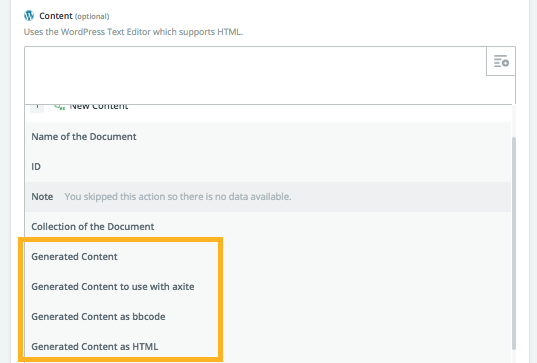Click the WordPress logo icon beside Content

29,15
